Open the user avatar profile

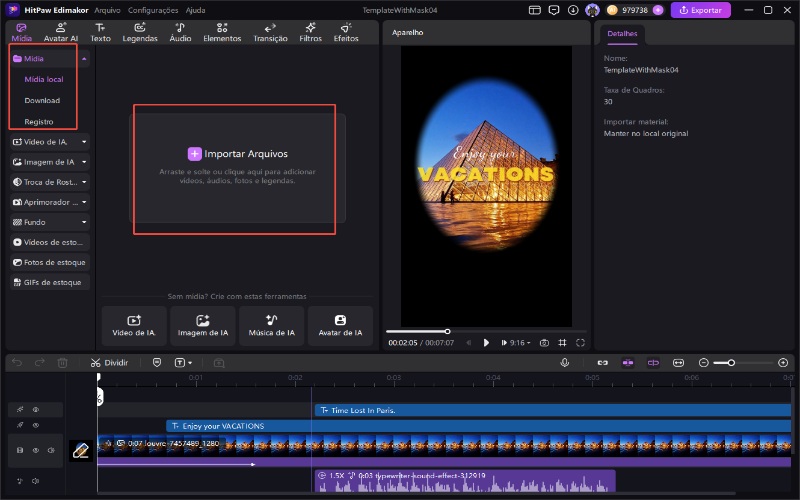pos(592,10)
